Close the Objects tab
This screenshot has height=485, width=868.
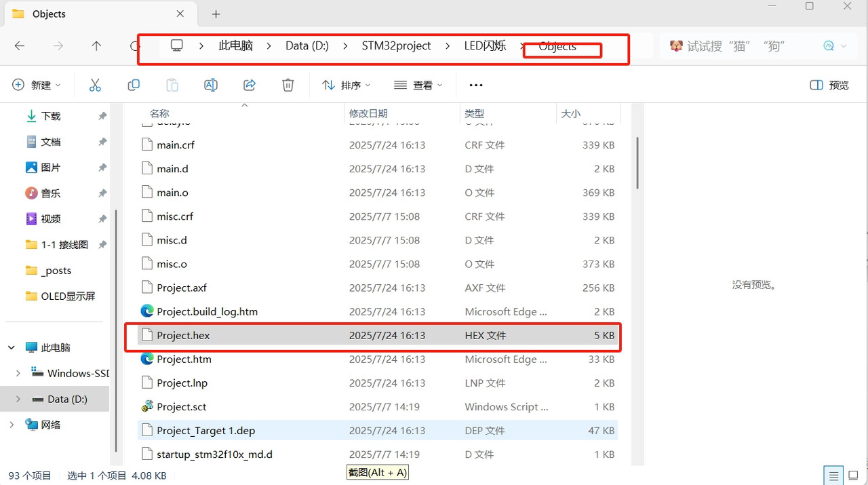point(180,14)
